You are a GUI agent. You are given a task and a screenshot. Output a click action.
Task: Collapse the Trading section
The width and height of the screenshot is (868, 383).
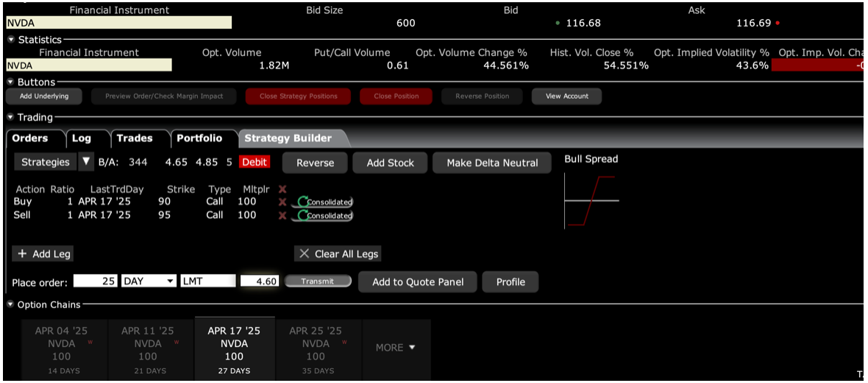point(10,118)
